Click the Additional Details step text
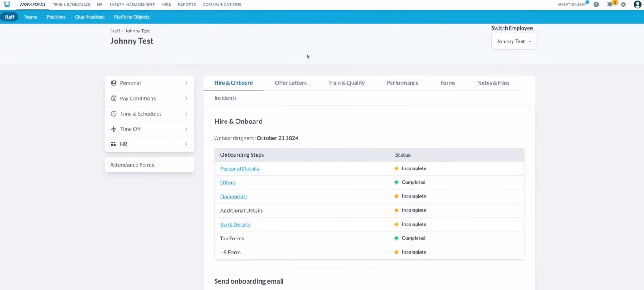The height and width of the screenshot is (290, 644). [x=241, y=210]
